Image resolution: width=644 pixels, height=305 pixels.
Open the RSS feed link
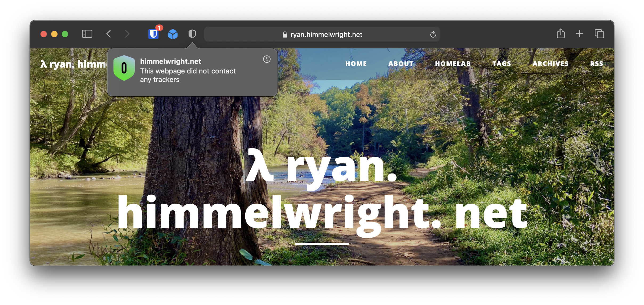click(596, 64)
